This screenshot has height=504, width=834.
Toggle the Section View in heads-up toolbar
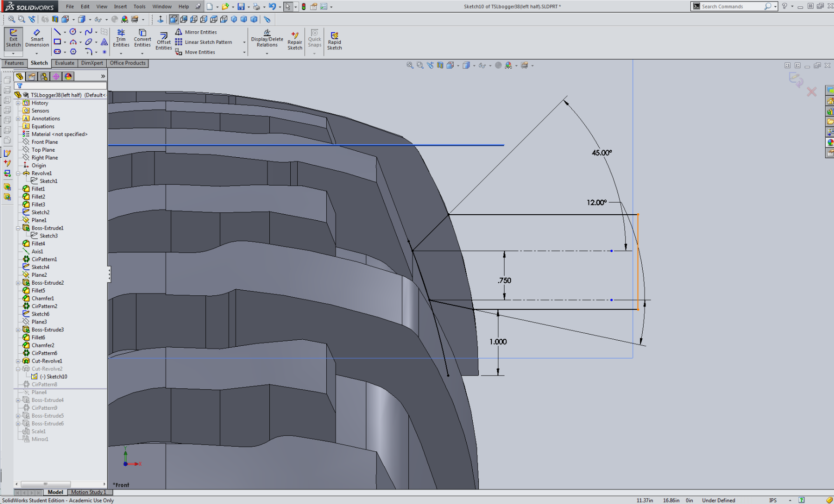pos(440,65)
